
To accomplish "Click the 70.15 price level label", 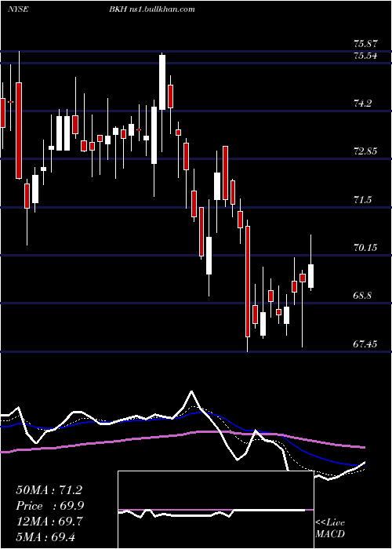I will pos(365,248).
